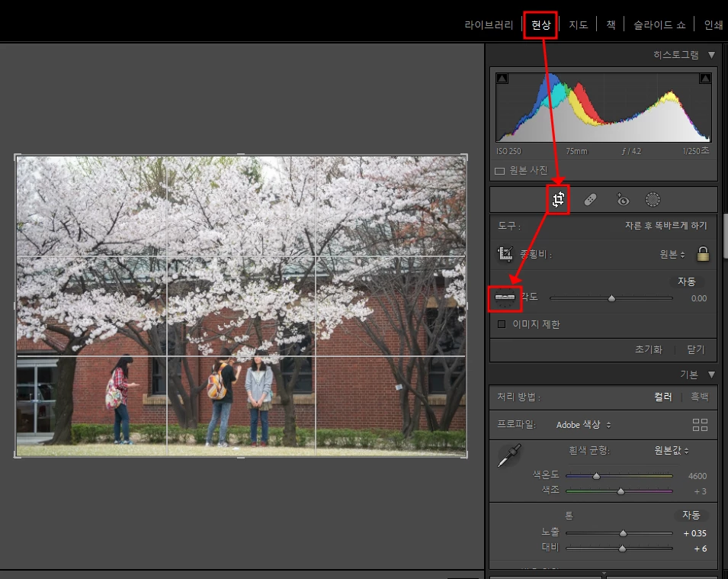The height and width of the screenshot is (579, 728).
Task: Pick the Straighten level tool next to 각도
Action: 505,298
